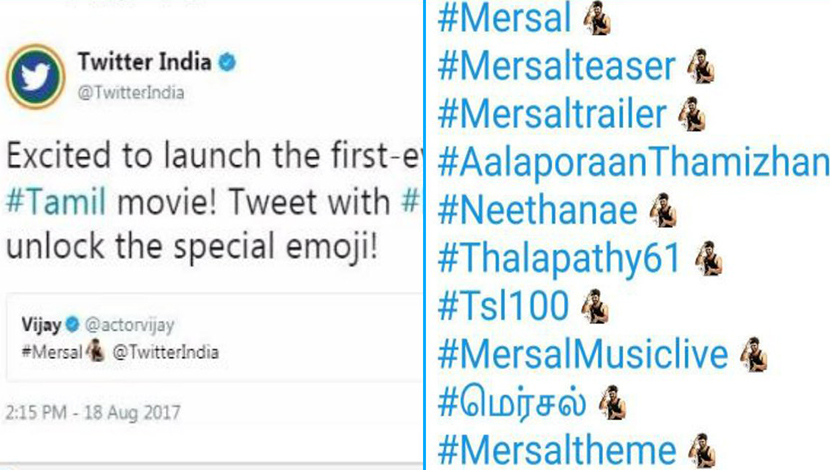Open the #Mersaltheme hashtag
Screen dimensions: 830x470
click(557, 451)
